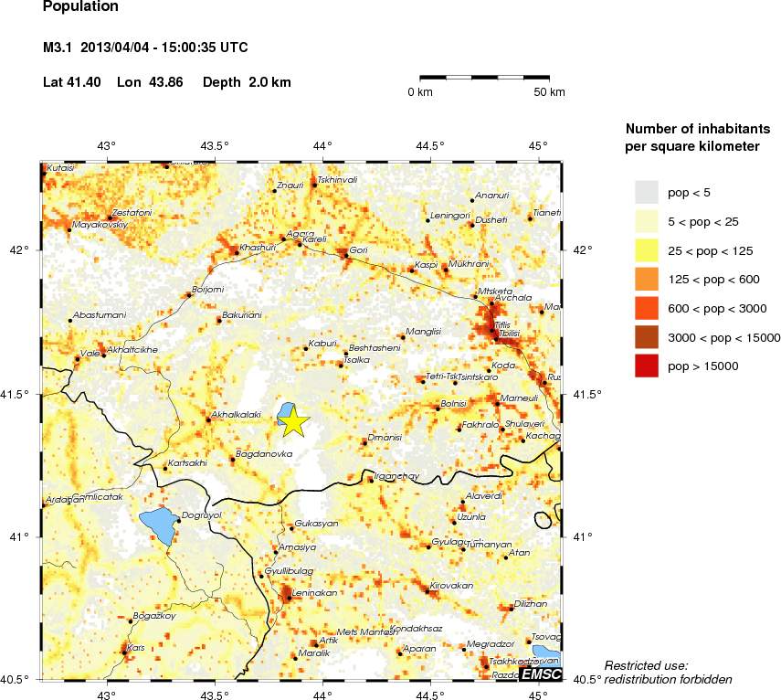
Task: Click the 'Bagdanovka' town label
Action: point(263,454)
